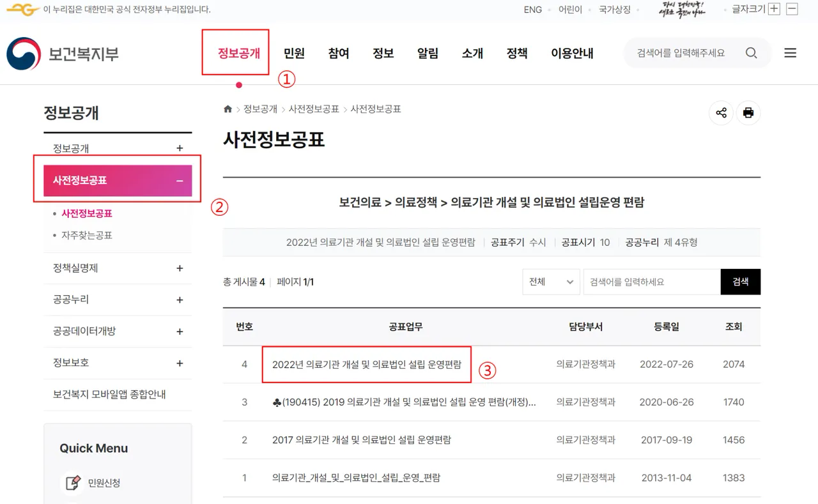Open the 전체 search filter dropdown
This screenshot has height=504, width=818.
pyautogui.click(x=551, y=282)
